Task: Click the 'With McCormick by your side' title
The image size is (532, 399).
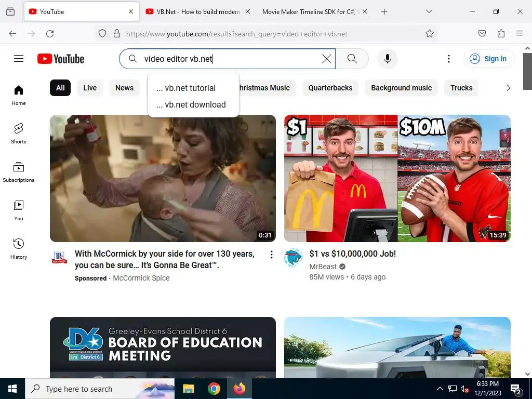Action: pos(165,259)
